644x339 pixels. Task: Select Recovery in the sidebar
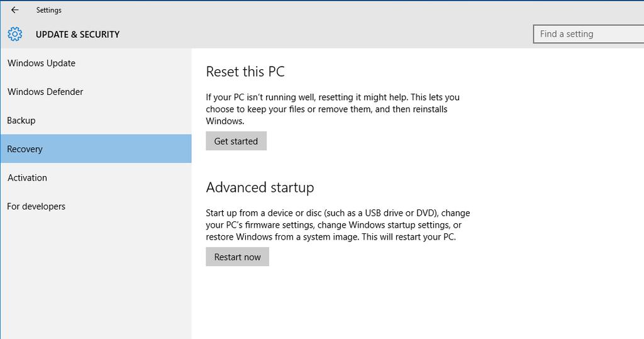(x=96, y=149)
